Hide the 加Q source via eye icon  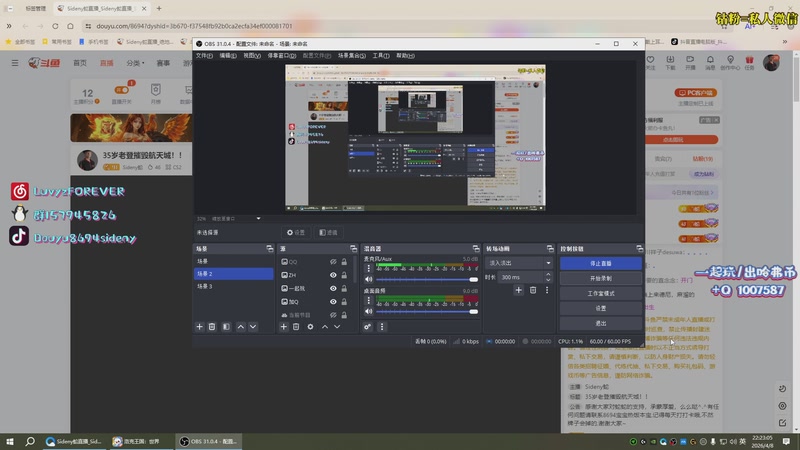pos(333,302)
